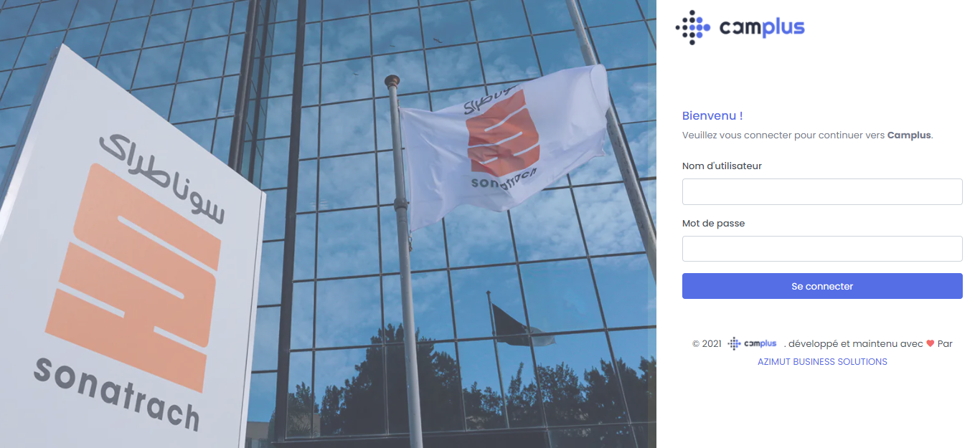
Task: Click the "Nom d'utilisateur" label
Action: [x=722, y=166]
